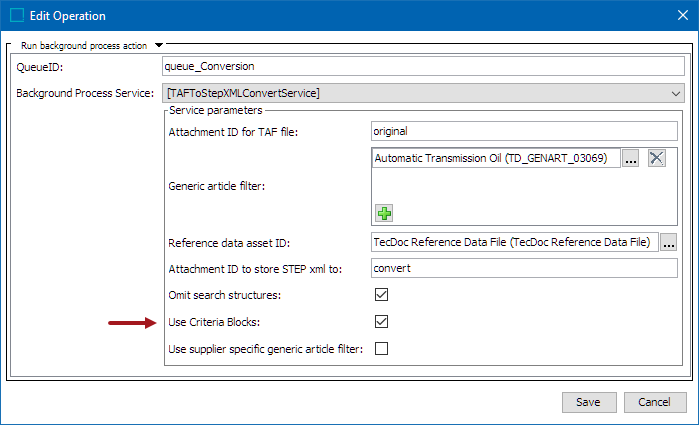Image resolution: width=699 pixels, height=425 pixels.
Task: Edit the Attachment ID for TAF file field
Action: pos(524,132)
